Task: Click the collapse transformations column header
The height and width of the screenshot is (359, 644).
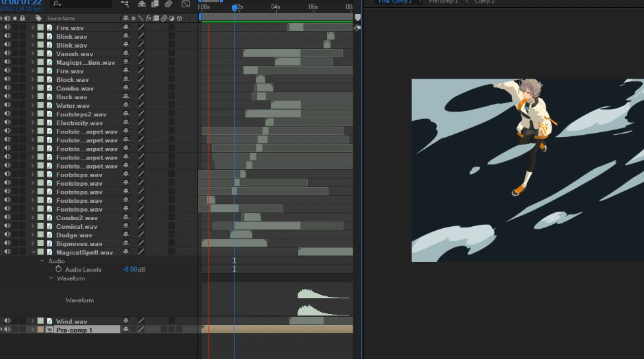Action: (x=133, y=18)
